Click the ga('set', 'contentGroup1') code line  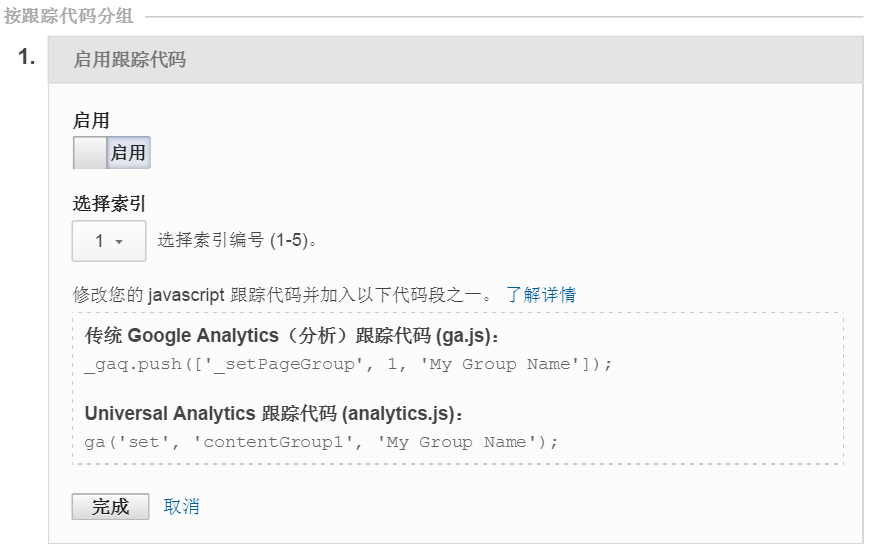[321, 442]
